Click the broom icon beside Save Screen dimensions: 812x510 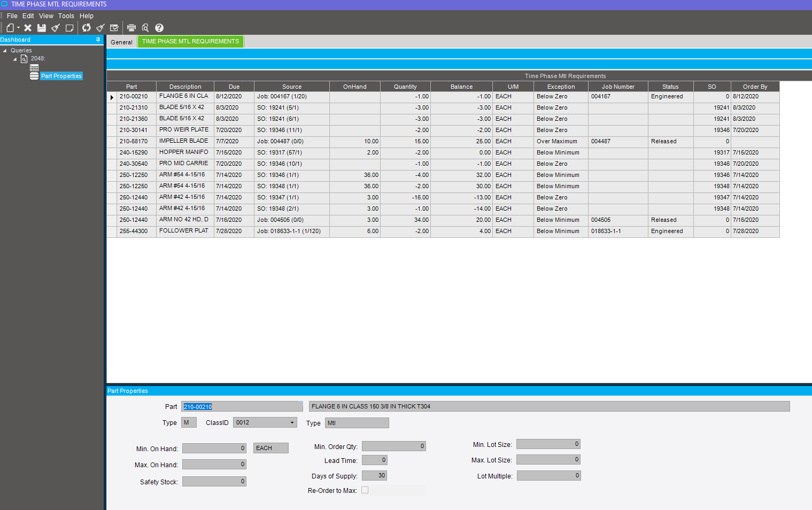55,28
